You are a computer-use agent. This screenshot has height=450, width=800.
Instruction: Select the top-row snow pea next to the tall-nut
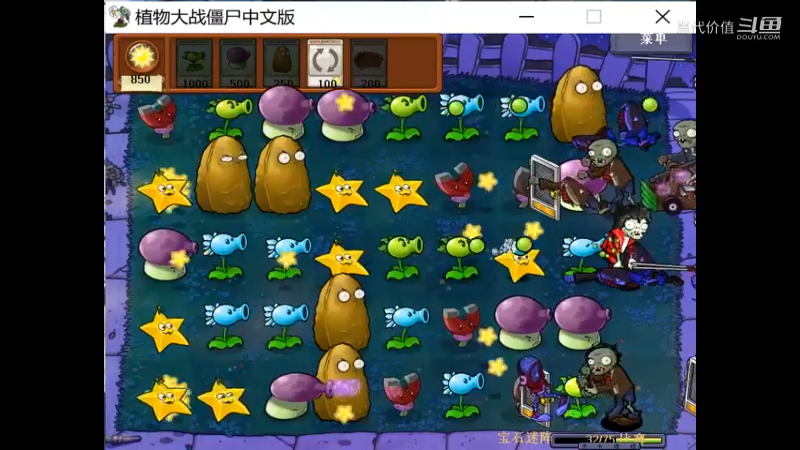click(521, 118)
